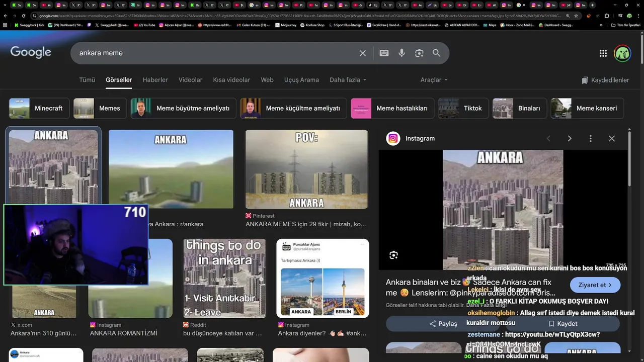Viewport: 644px width, 362px height.
Task: Select Meme hastalıkları chip
Action: tap(392, 108)
